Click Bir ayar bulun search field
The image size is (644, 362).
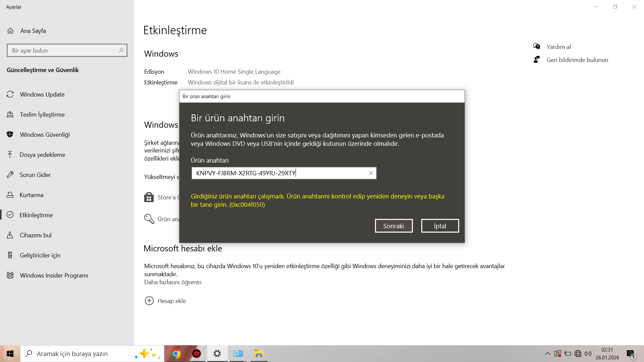click(x=67, y=50)
